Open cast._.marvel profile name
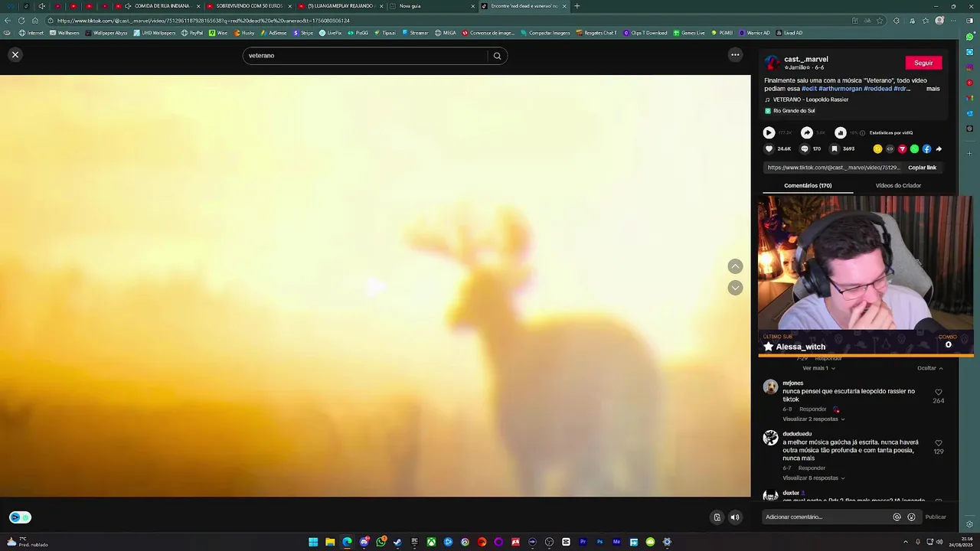The width and height of the screenshot is (980, 551). (x=806, y=59)
